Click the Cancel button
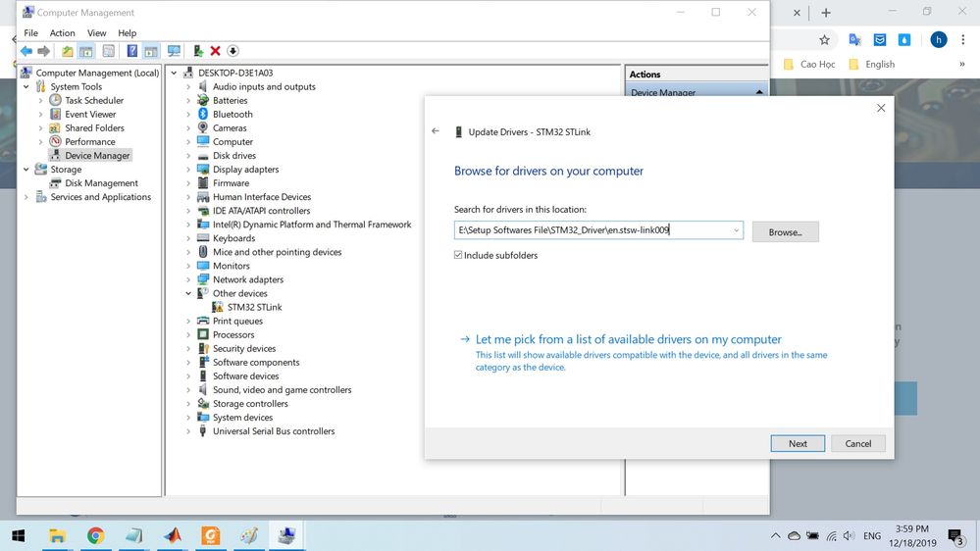Image resolution: width=980 pixels, height=551 pixels. point(857,443)
